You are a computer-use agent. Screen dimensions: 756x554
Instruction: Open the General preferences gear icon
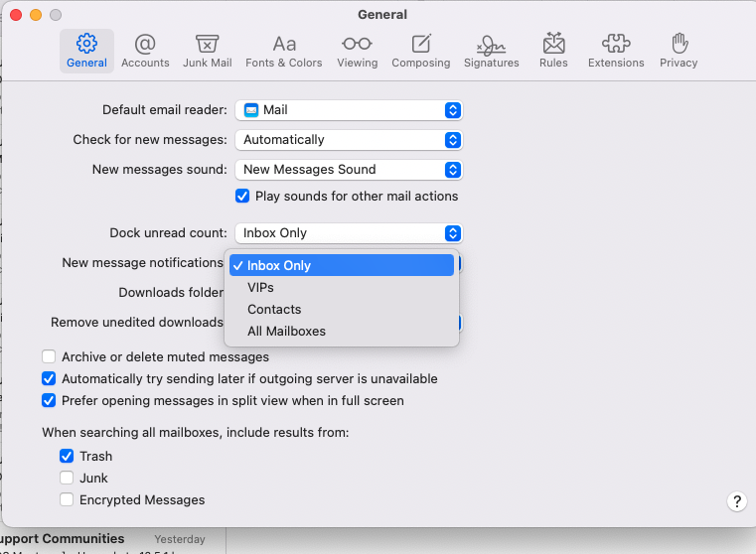86,44
